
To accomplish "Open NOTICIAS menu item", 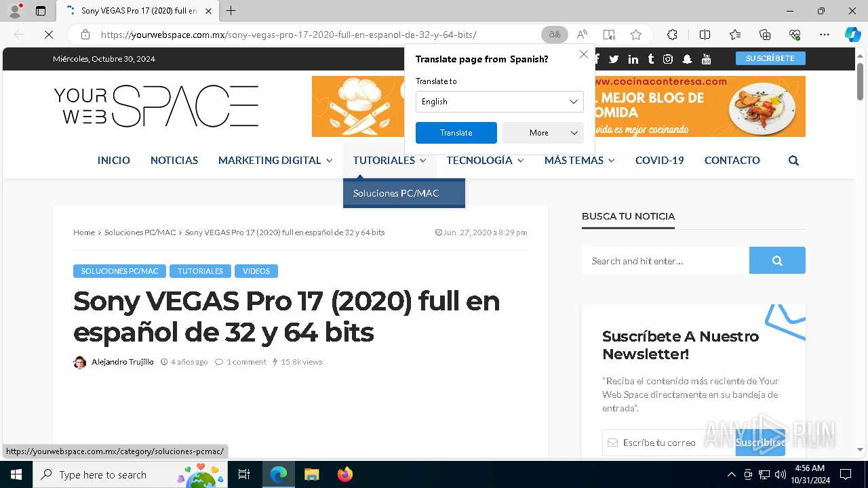I will [174, 161].
